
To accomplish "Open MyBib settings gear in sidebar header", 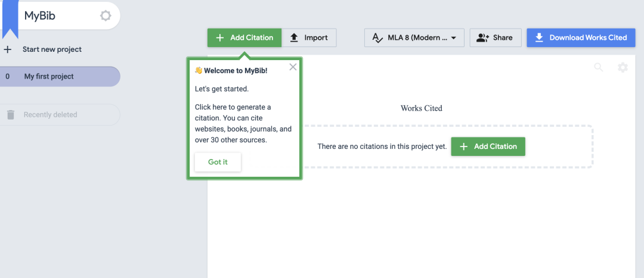I will tap(106, 16).
